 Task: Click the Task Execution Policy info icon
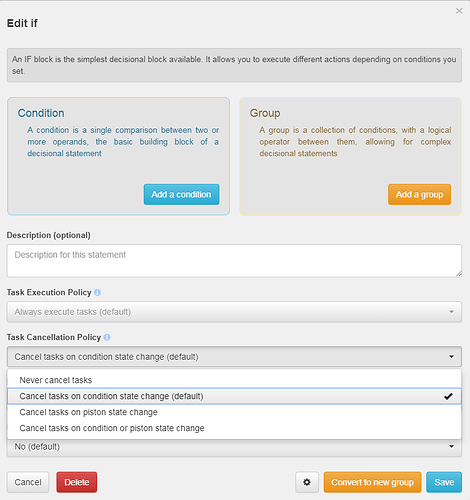coord(97,292)
